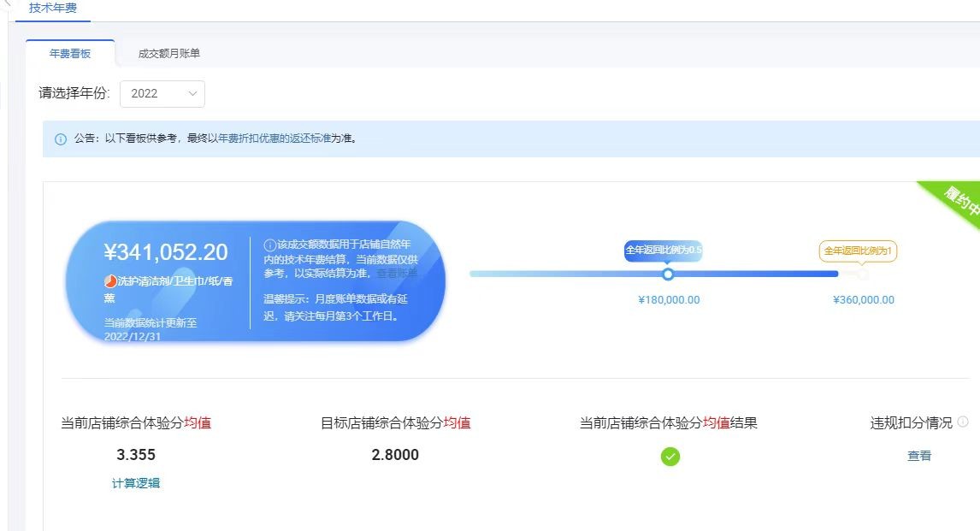Click the 查看账单 link in the blue card
The height and width of the screenshot is (531, 980).
coord(397,274)
